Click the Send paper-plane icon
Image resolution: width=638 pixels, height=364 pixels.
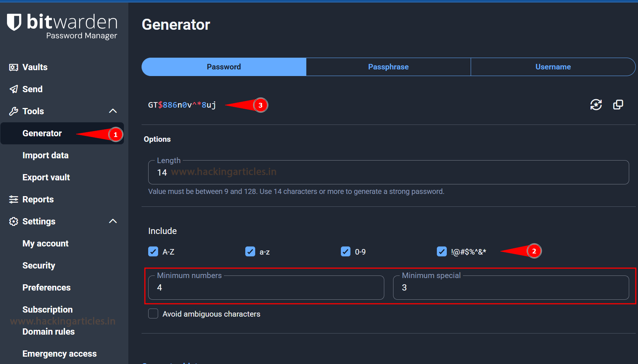tap(14, 89)
